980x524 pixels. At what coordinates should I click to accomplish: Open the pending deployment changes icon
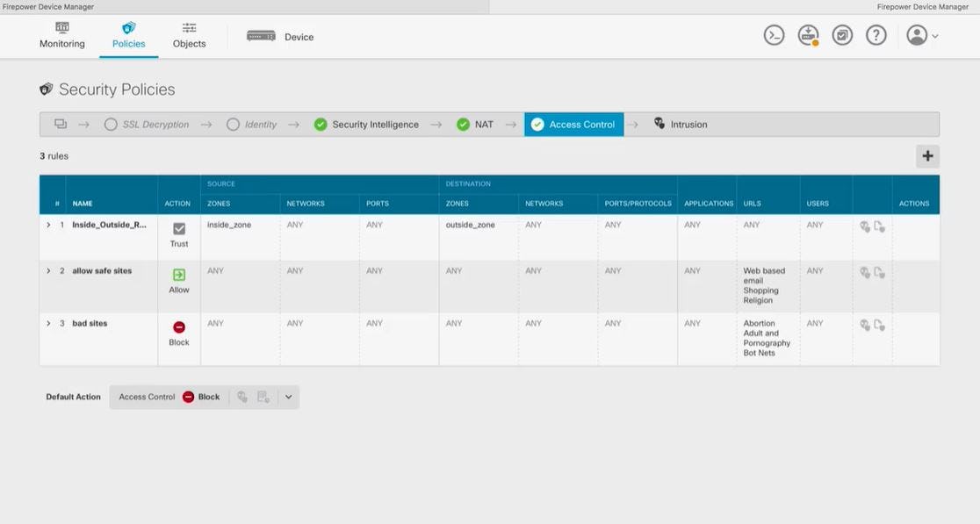point(808,35)
